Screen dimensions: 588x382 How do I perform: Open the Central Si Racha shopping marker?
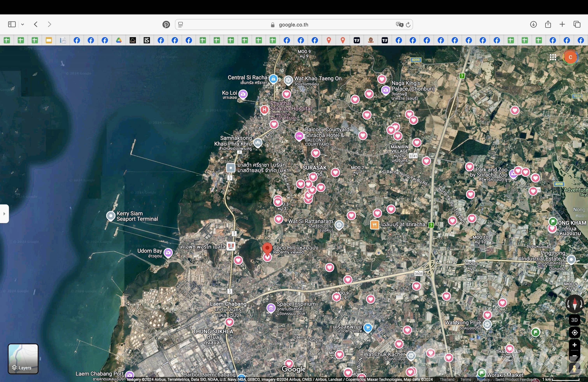pyautogui.click(x=273, y=79)
